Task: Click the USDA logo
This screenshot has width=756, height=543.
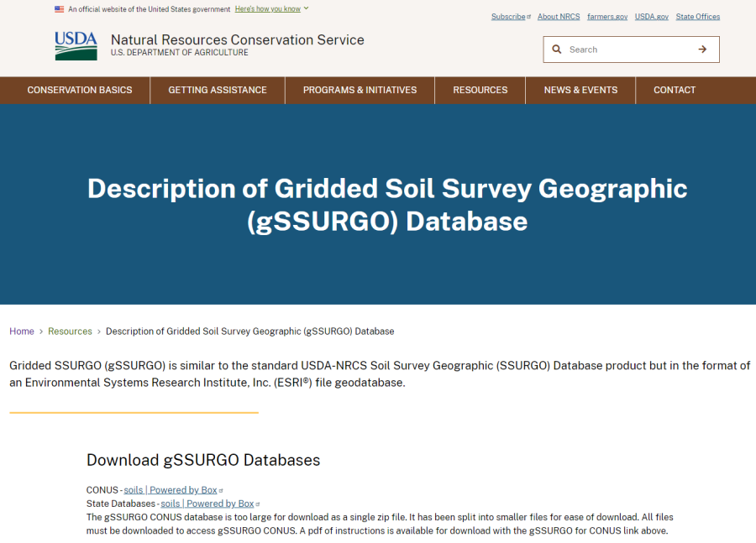Action: coord(76,46)
